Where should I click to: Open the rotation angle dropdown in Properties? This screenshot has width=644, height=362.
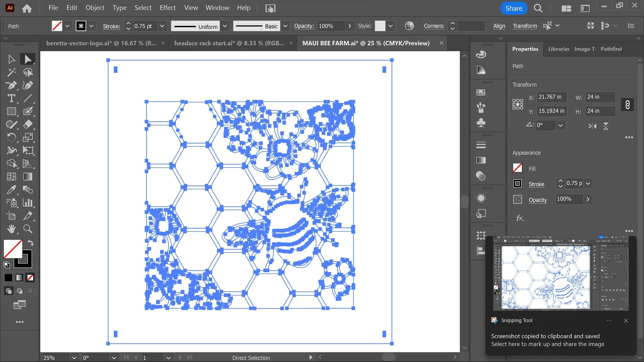[560, 126]
